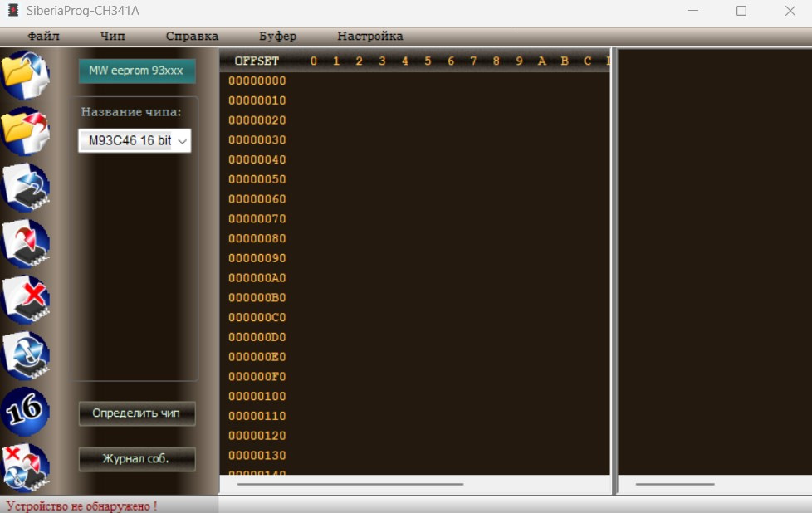This screenshot has width=812, height=513.
Task: Select offset row 000000F0
Action: 257,376
